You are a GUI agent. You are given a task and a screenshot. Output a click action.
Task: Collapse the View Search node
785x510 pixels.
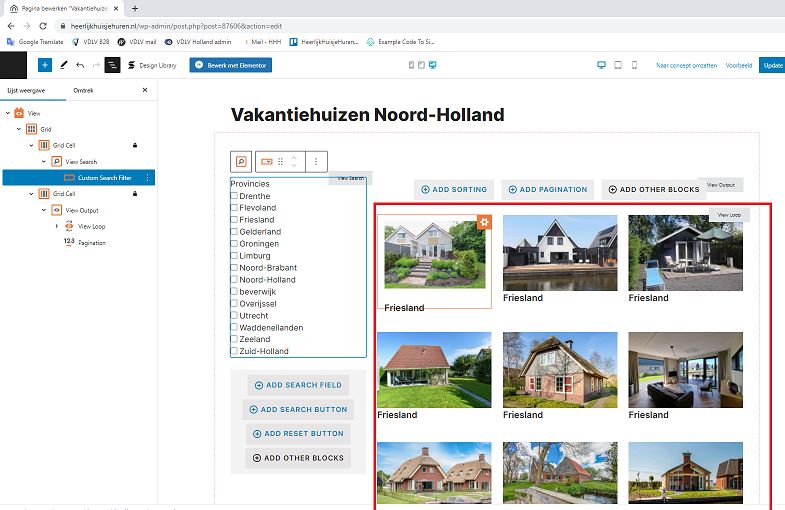click(44, 162)
